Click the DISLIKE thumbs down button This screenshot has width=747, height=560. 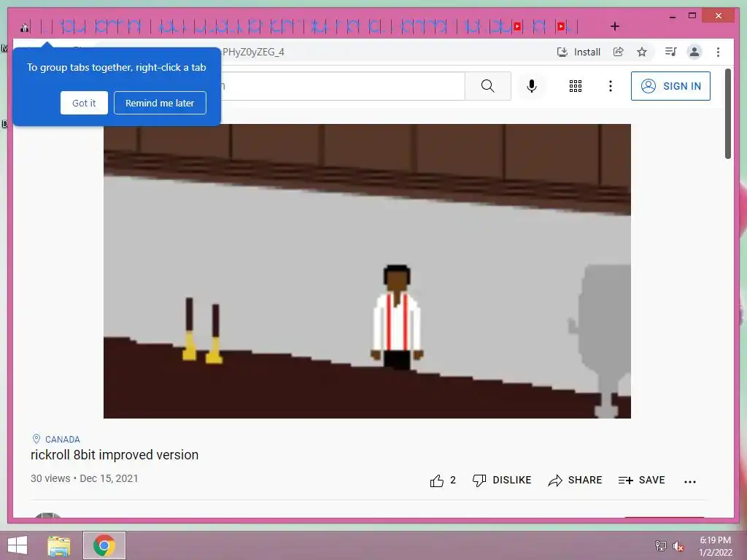point(502,480)
